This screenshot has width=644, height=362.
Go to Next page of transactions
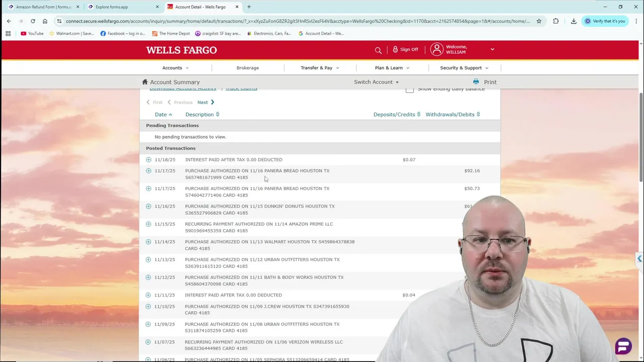(206, 102)
